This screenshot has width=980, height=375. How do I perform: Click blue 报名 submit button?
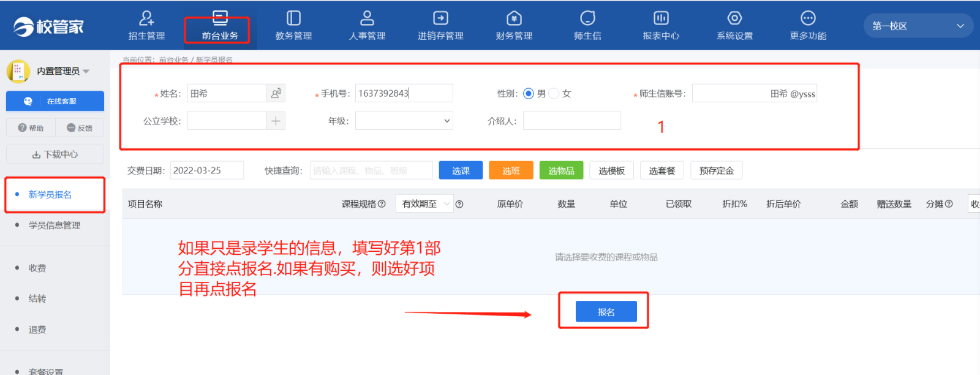(x=606, y=311)
